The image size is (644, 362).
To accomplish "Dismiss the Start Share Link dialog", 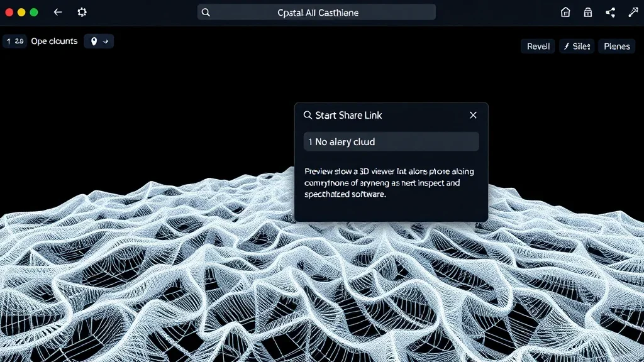I will [x=473, y=115].
